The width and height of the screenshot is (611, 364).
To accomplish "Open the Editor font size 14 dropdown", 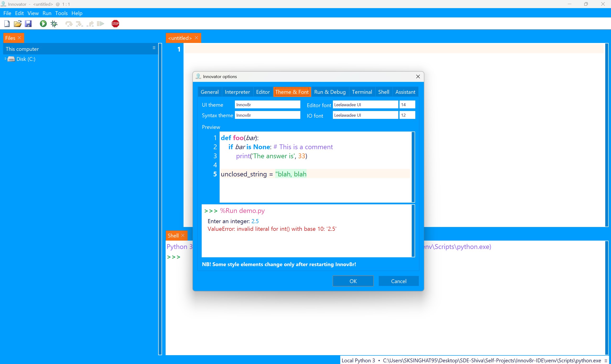I will pyautogui.click(x=407, y=105).
